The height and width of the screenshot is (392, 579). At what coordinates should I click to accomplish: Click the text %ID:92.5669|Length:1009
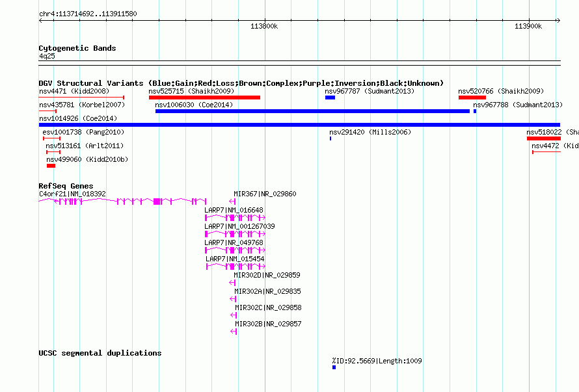377,361
